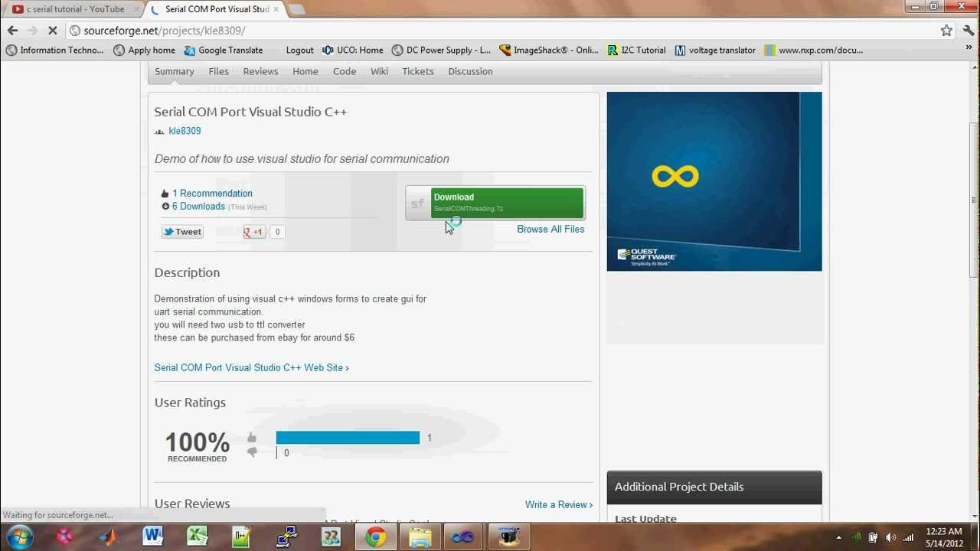Open Google Translate bookmark
This screenshot has width=980, height=551.
tap(223, 50)
